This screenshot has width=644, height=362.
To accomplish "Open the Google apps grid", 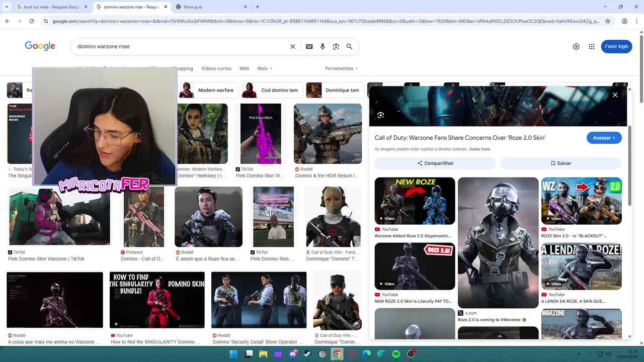I will tap(592, 46).
